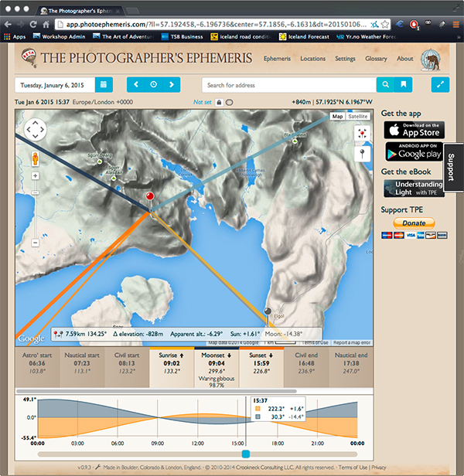This screenshot has width=464, height=476.
Task: Click the date field Tuesday, January 6, 2015
Action: 55,85
